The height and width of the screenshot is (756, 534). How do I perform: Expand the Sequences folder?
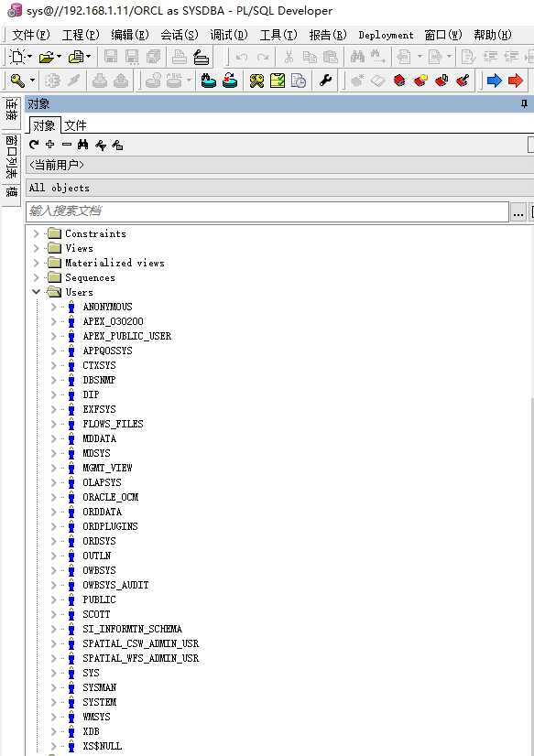(36, 277)
